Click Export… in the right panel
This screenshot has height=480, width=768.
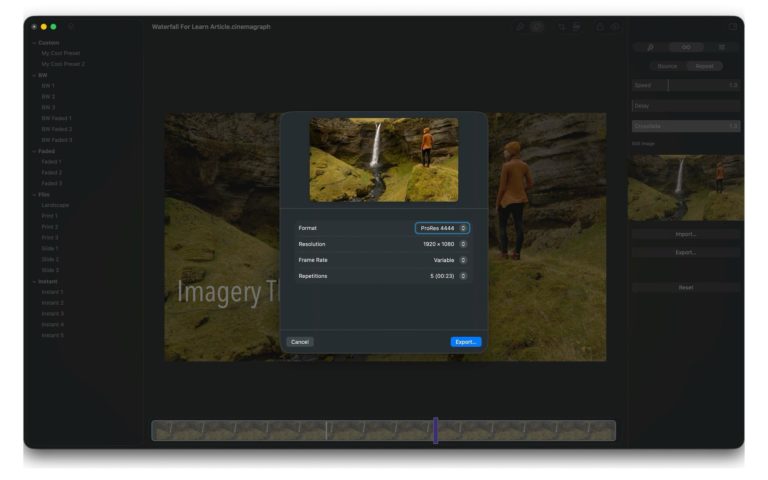click(686, 253)
